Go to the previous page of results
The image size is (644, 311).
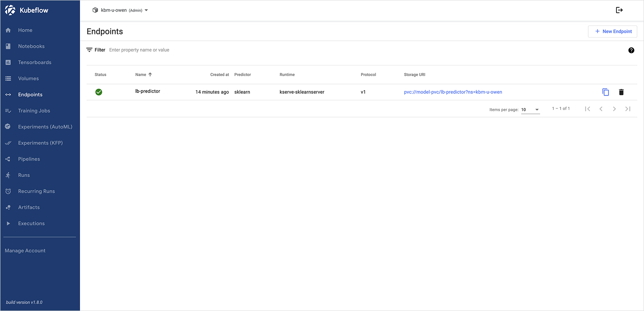click(601, 109)
